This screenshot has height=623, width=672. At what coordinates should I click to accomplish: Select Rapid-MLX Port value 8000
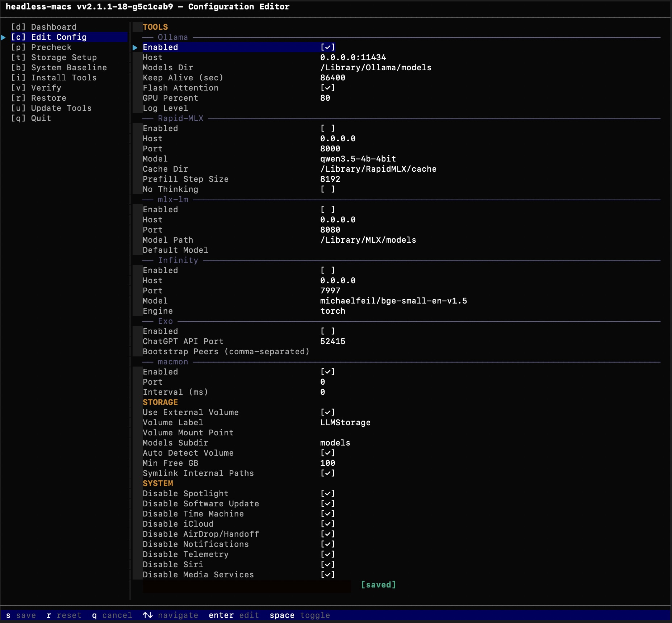330,149
